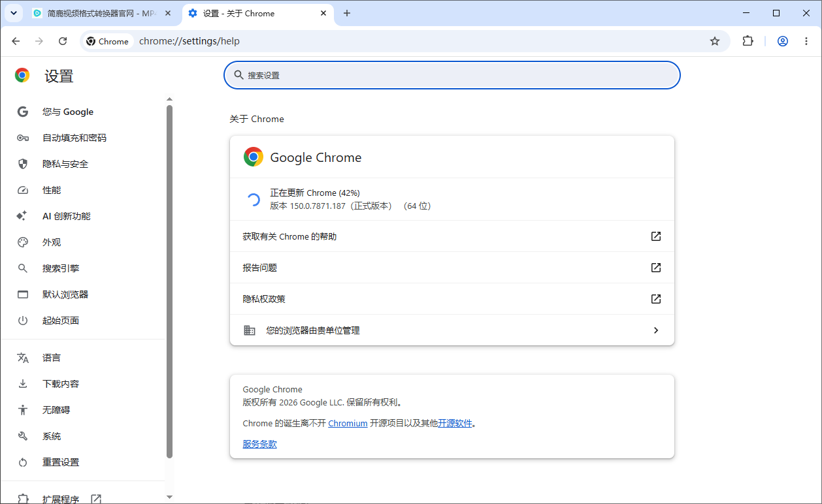This screenshot has width=822, height=504.
Task: Bookmark this page with the star icon
Action: pyautogui.click(x=715, y=41)
